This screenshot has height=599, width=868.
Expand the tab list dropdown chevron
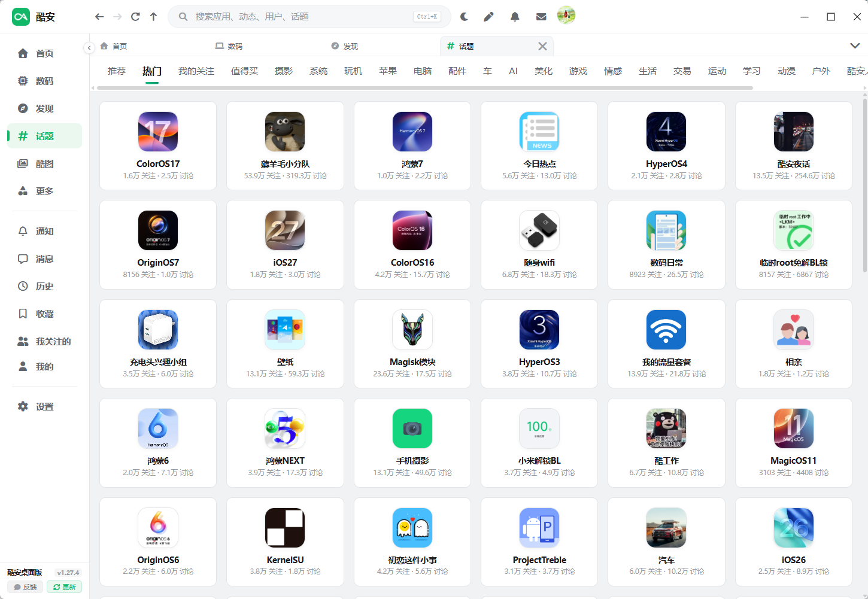[x=855, y=46]
